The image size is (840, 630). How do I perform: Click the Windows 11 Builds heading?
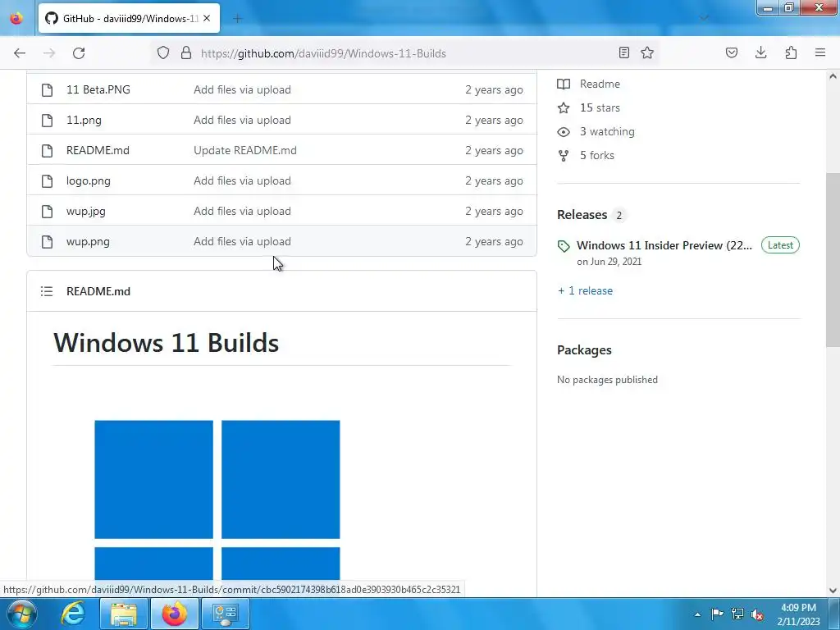166,343
